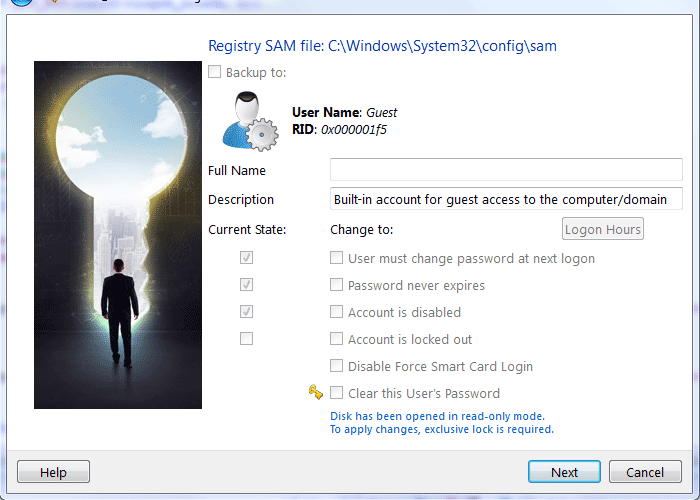Image resolution: width=700 pixels, height=500 pixels.
Task: Click current state checkbox for account disabled
Action: (246, 312)
